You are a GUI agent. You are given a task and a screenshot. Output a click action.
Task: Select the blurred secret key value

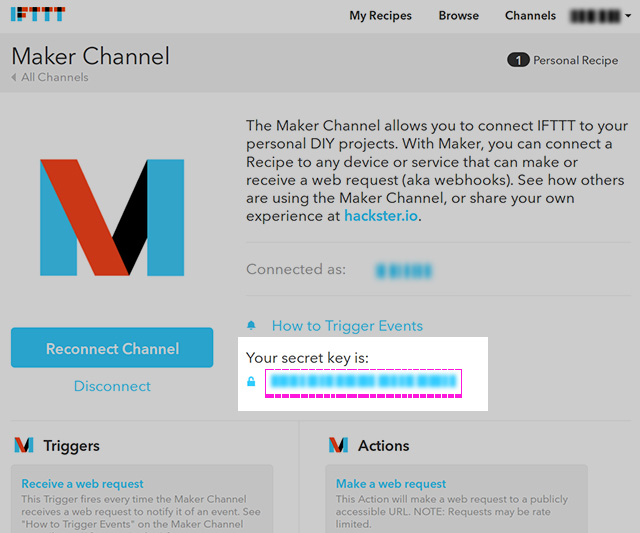[x=363, y=382]
